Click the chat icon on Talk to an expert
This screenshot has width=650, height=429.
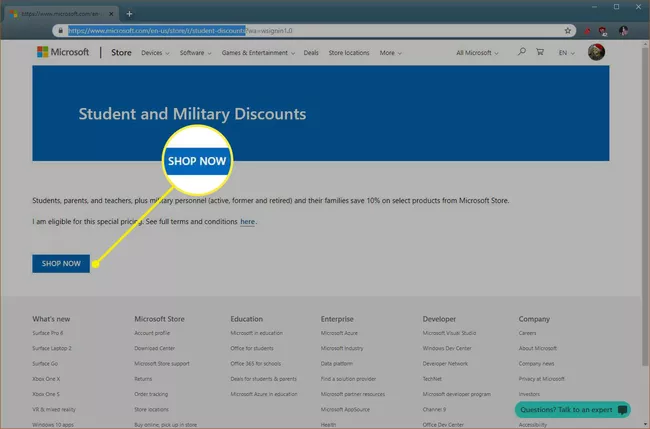[x=623, y=410]
